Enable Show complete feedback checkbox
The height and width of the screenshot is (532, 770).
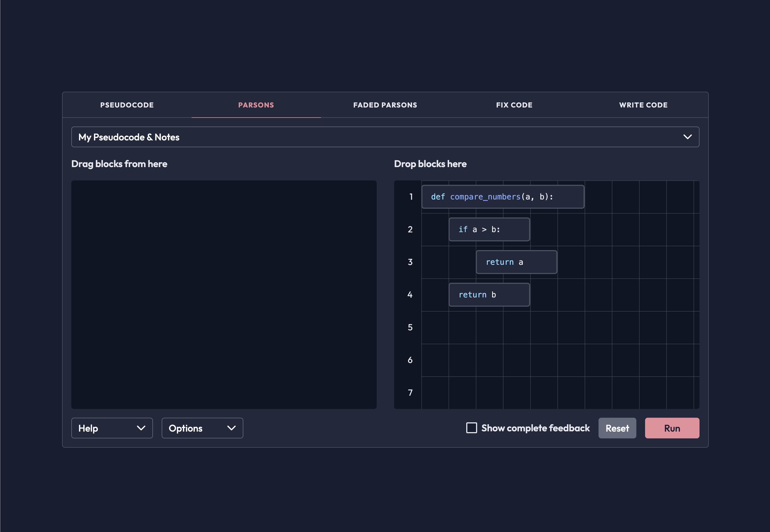point(471,428)
